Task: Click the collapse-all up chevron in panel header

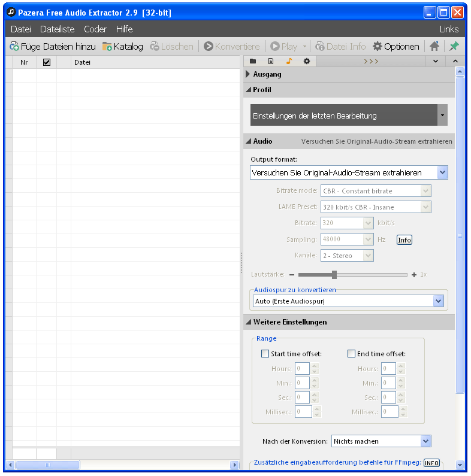Action: pos(455,61)
